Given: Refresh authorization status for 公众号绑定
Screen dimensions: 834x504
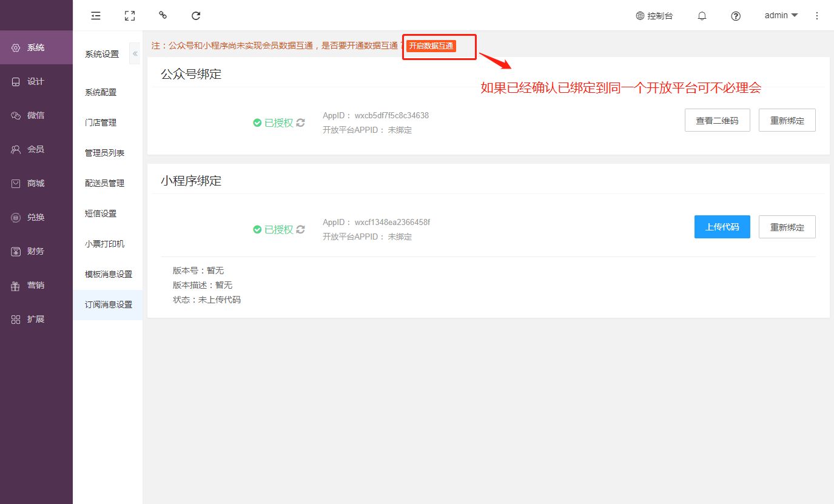Looking at the screenshot, I should 301,123.
